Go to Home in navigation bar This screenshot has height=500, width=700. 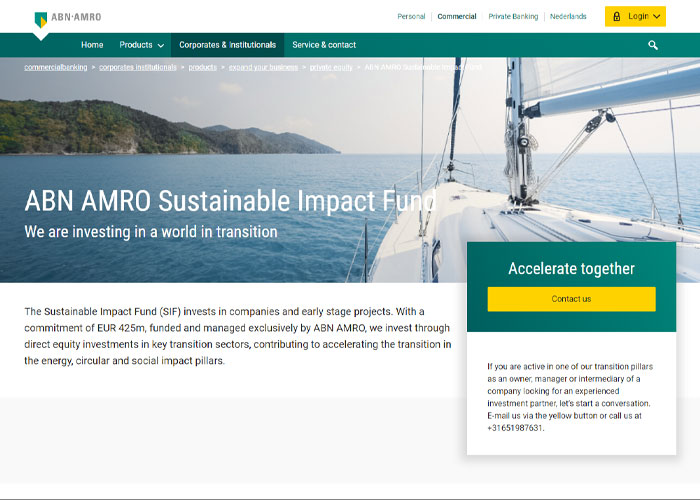[92, 45]
